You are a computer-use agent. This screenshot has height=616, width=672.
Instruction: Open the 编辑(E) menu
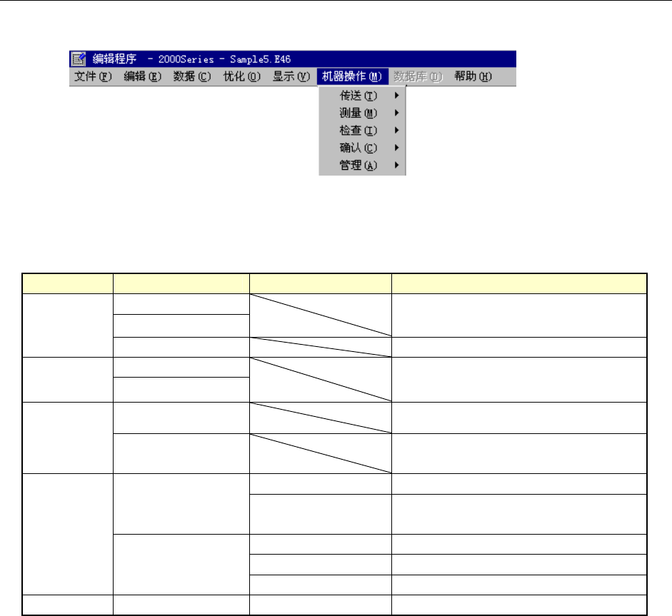click(142, 76)
